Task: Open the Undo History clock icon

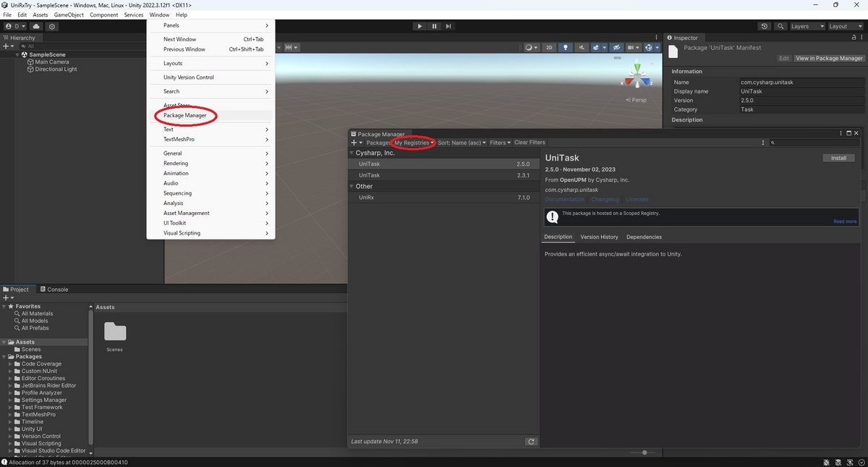Action: click(765, 26)
